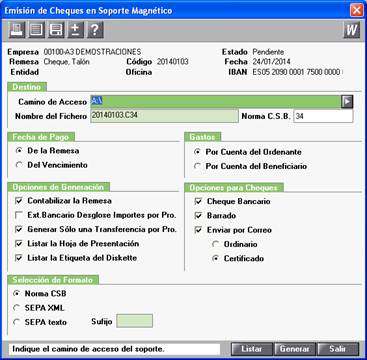The image size is (367, 360).
Task: Click the Remesa value Cheque, Talón
Action: (66, 62)
